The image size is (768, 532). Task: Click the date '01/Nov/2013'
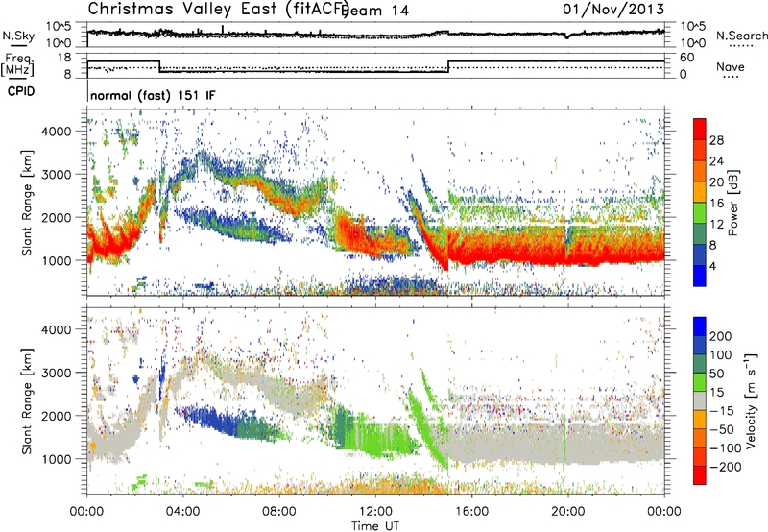pyautogui.click(x=613, y=9)
